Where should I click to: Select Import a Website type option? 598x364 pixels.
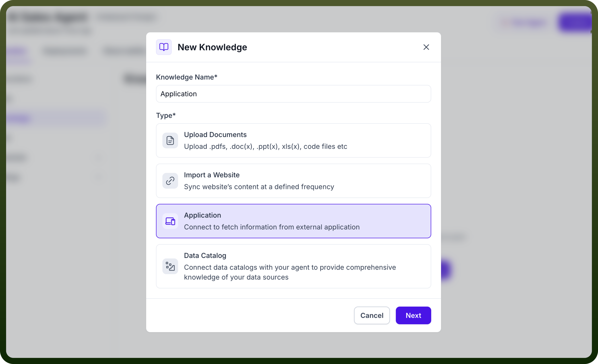(293, 181)
